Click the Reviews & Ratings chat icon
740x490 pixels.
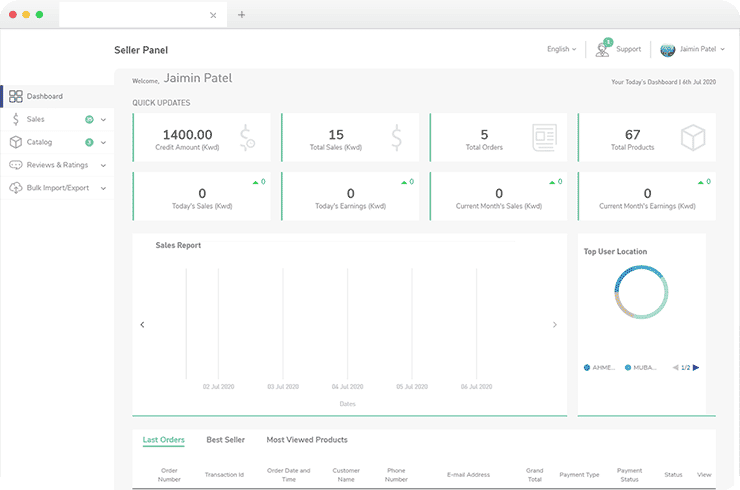(16, 165)
